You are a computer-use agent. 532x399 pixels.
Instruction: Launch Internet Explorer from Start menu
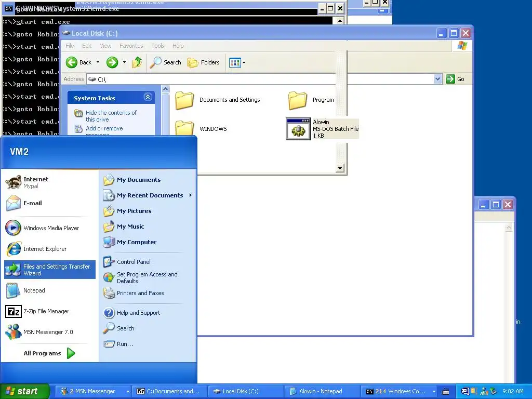pos(49,249)
